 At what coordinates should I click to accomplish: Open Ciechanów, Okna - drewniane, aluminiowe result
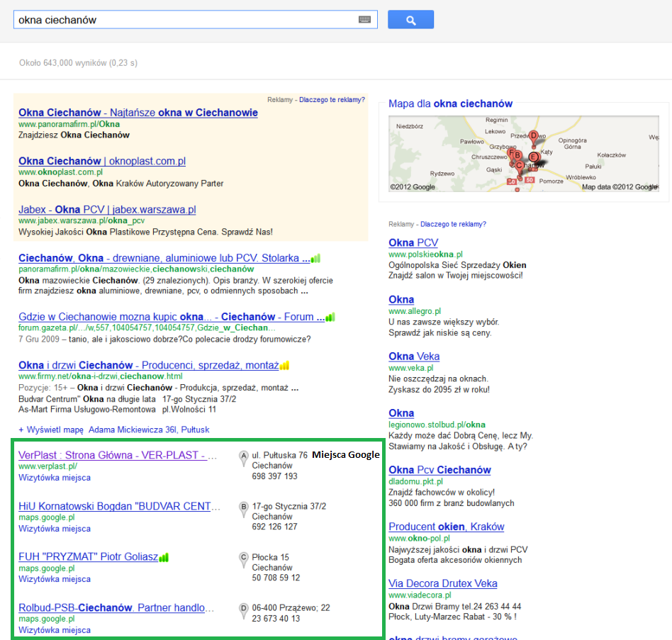(x=164, y=258)
